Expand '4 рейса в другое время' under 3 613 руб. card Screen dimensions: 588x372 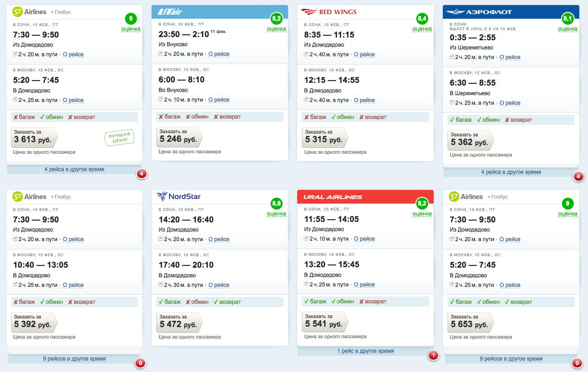pyautogui.click(x=74, y=169)
